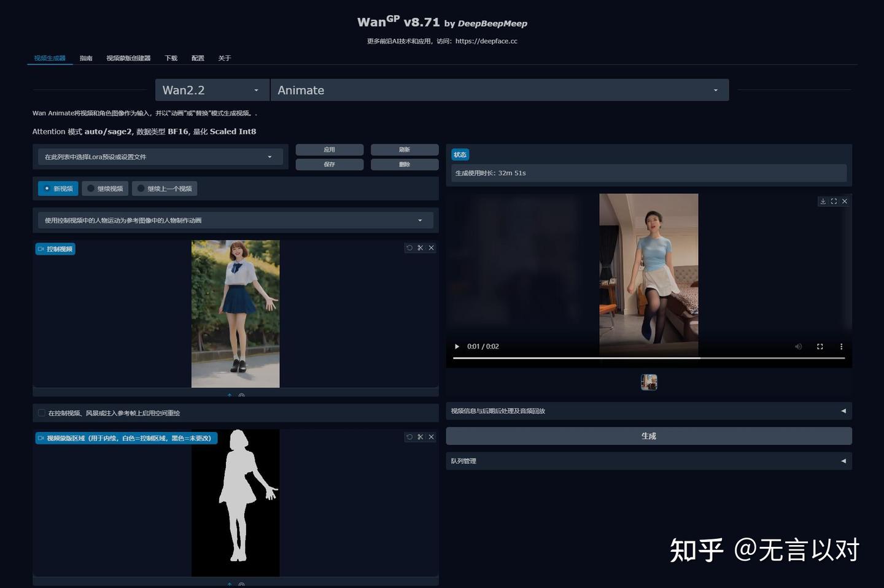Switch to the 指南 tab
Image resolution: width=884 pixels, height=588 pixels.
[86, 58]
